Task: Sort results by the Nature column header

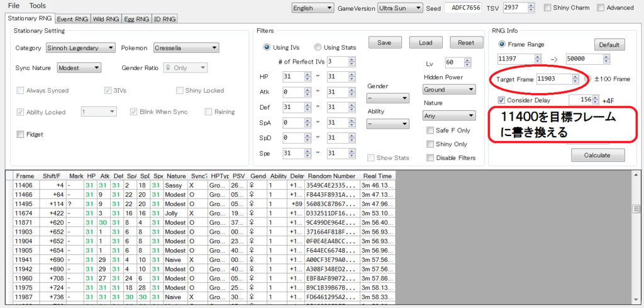Action: click(x=176, y=176)
